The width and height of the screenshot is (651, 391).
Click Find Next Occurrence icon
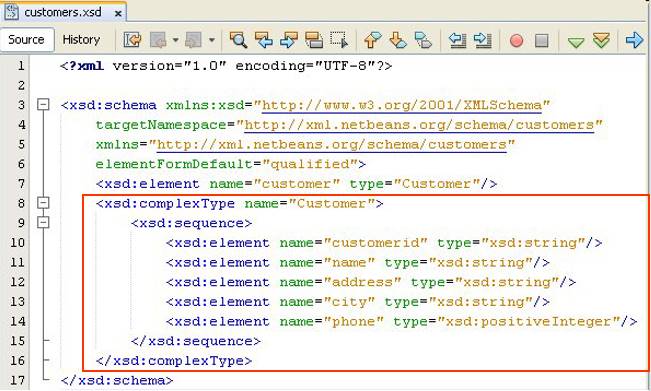click(289, 40)
